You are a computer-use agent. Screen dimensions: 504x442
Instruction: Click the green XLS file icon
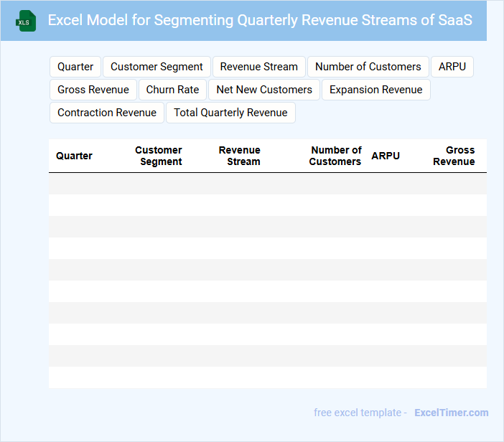pyautogui.click(x=26, y=21)
